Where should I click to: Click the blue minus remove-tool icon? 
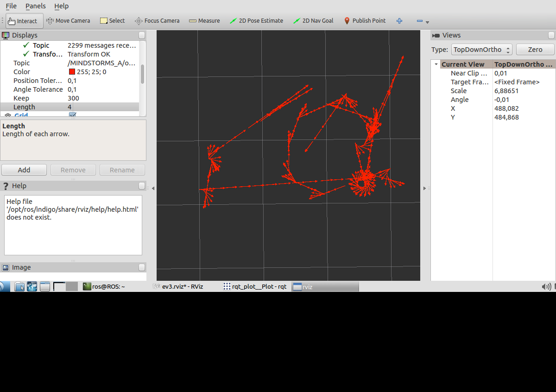[x=420, y=21]
